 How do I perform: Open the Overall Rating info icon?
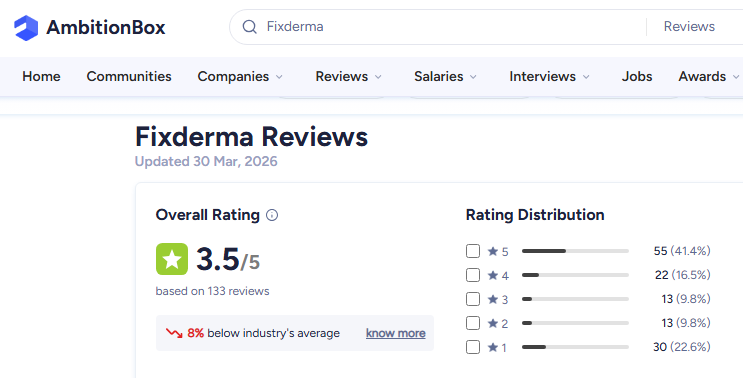[272, 215]
